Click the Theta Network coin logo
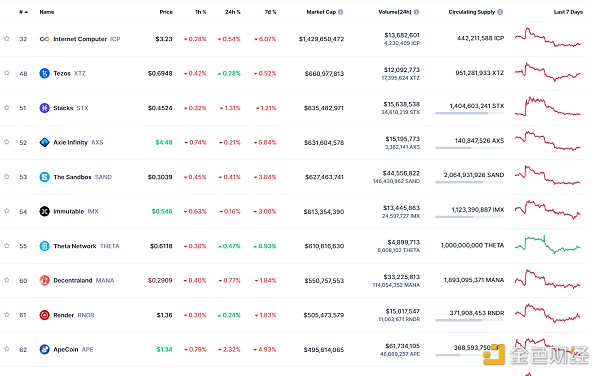Viewport: 600px width, 376px height. coord(44,246)
